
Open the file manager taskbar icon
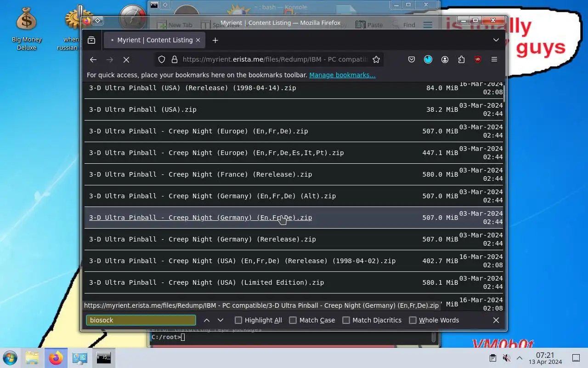point(32,358)
